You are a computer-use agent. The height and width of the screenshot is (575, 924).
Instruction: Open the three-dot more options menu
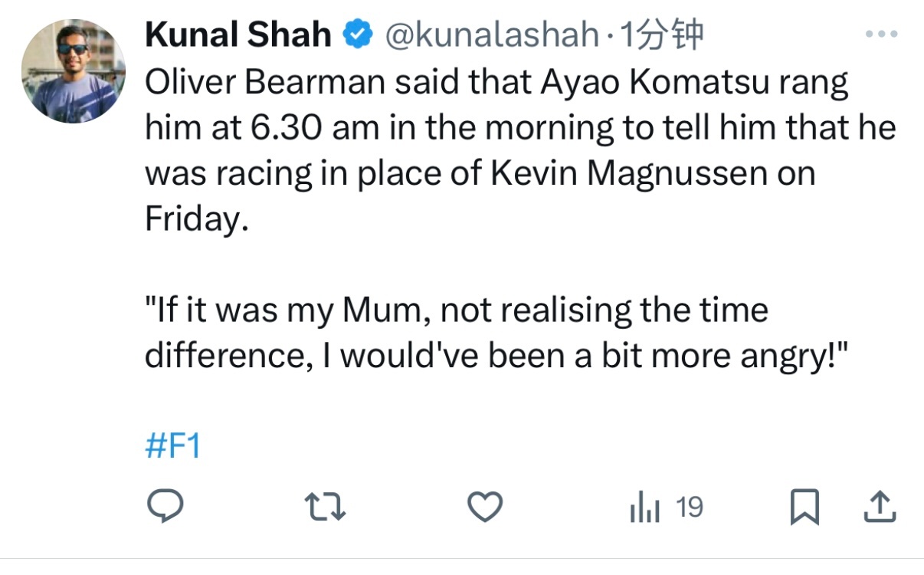click(x=880, y=34)
